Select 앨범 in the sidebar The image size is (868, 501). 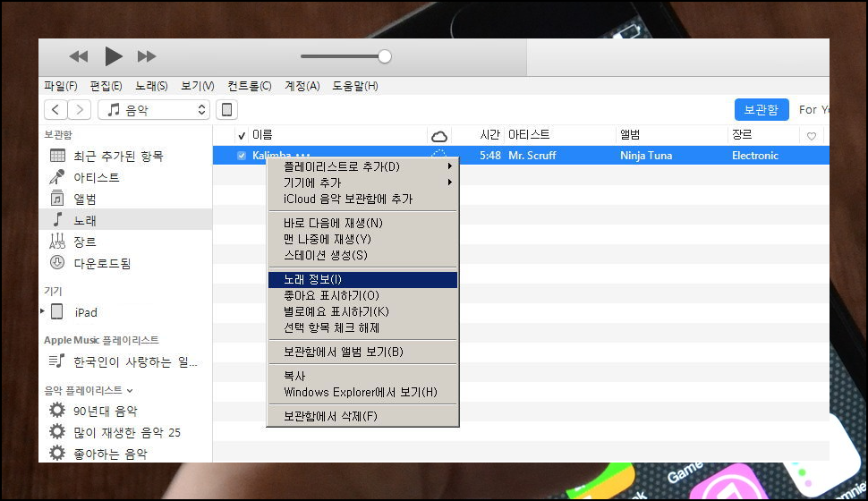tap(125, 199)
